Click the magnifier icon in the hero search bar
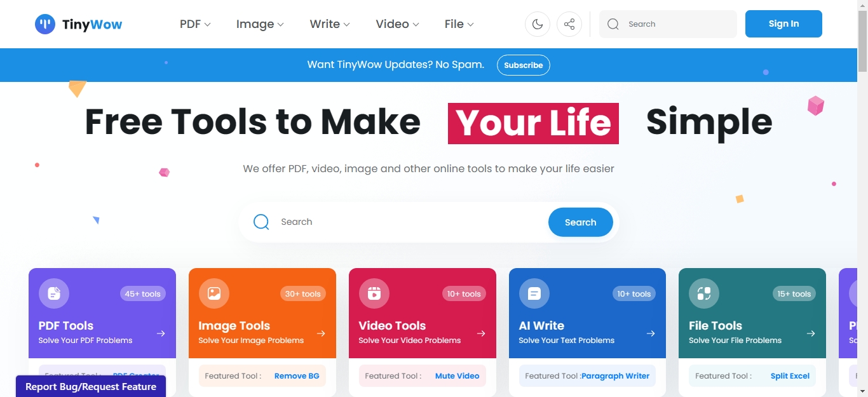868x397 pixels. pyautogui.click(x=261, y=222)
